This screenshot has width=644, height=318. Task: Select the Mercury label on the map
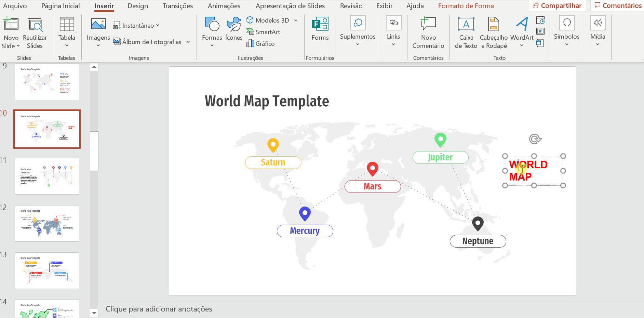[305, 231]
